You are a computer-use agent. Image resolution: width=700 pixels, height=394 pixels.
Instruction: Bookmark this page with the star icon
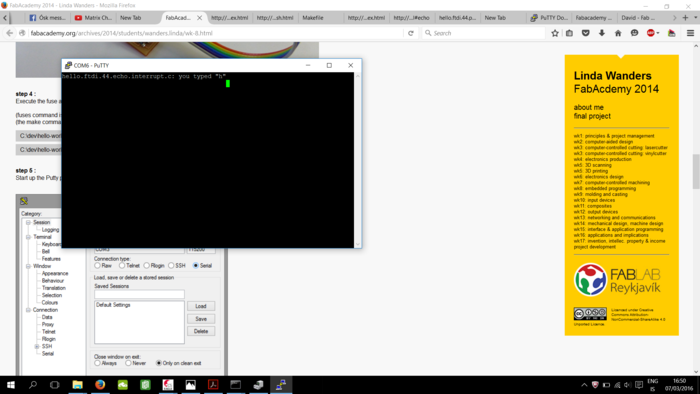pos(555,33)
